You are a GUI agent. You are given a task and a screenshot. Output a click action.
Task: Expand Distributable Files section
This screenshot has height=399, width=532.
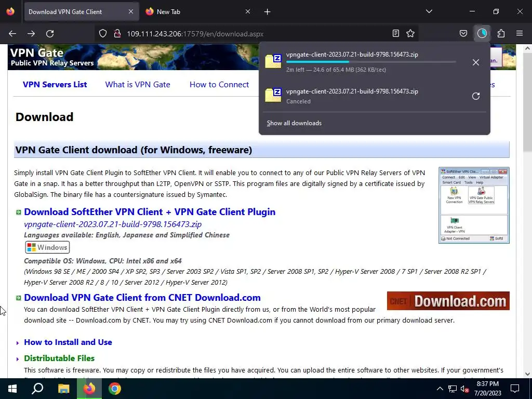(59, 358)
